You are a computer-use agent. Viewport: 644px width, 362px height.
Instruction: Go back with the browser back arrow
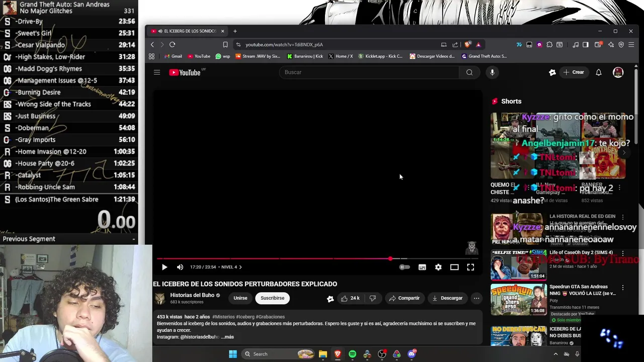[x=152, y=45]
